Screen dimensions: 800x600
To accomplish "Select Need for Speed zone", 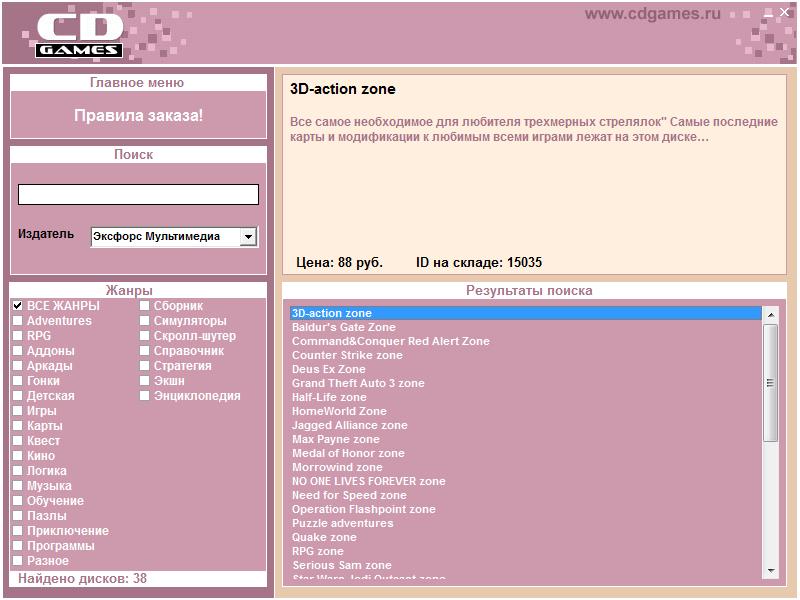I will (x=526, y=495).
